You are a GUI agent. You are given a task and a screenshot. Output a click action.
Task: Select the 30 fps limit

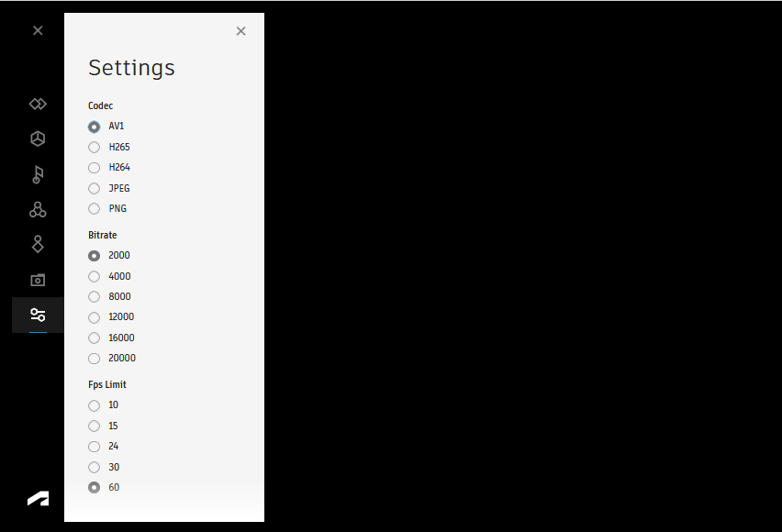(95, 467)
